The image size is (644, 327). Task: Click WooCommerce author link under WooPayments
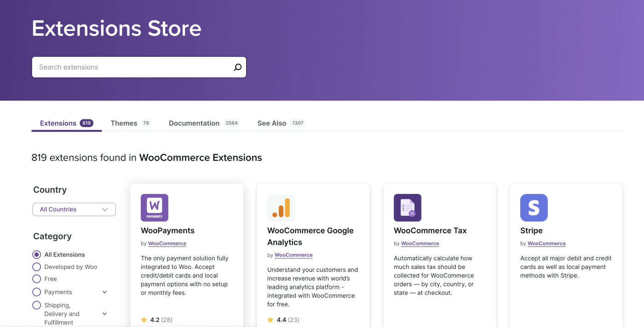click(x=167, y=244)
